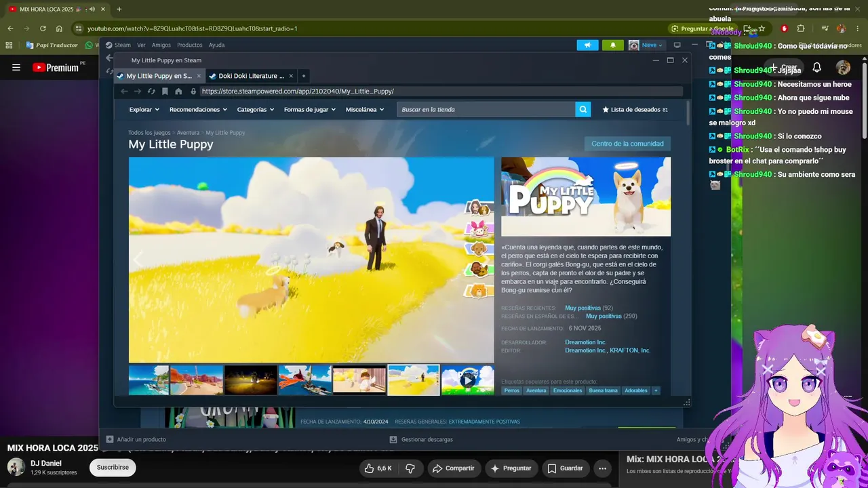The width and height of the screenshot is (868, 488).
Task: Open the Ayuda menu in Steam
Action: (x=216, y=45)
